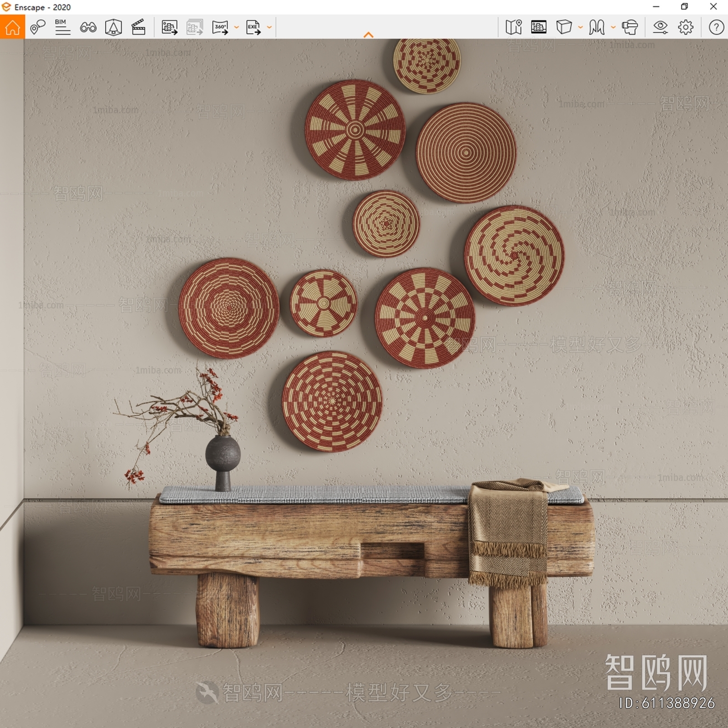Open view management binoculars icon
728x728 pixels.
[88, 27]
